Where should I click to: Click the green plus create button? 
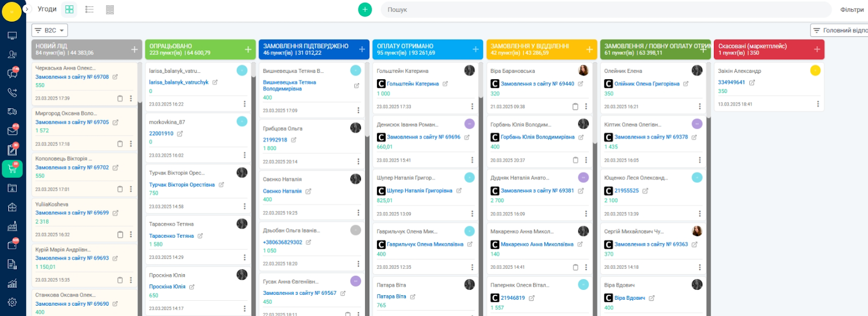[365, 9]
